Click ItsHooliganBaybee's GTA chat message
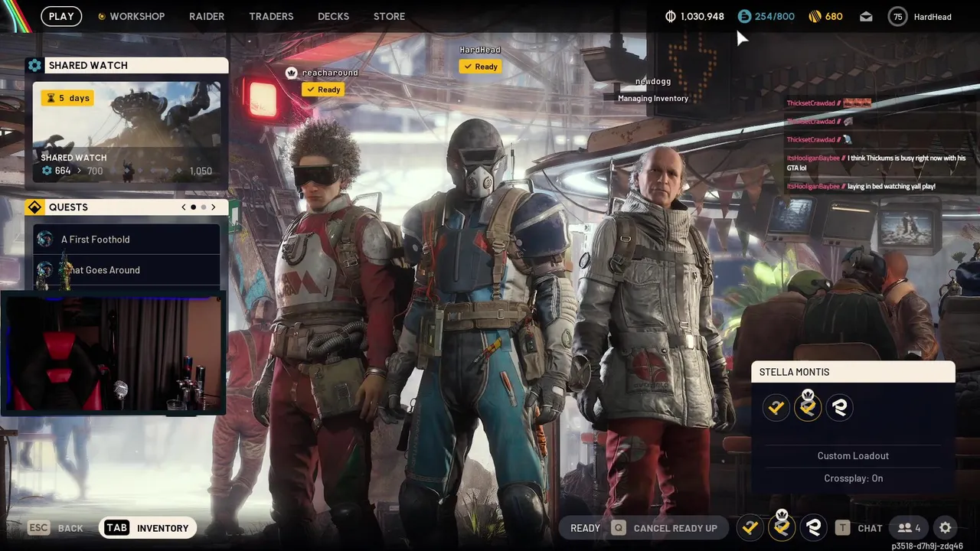Image resolution: width=980 pixels, height=551 pixels. [877, 162]
